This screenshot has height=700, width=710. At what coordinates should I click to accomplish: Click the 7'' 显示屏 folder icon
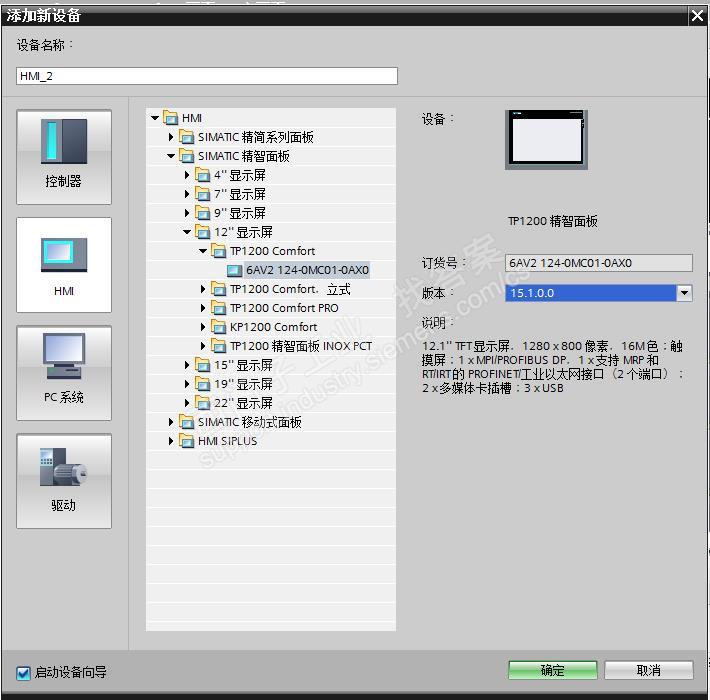click(x=203, y=194)
